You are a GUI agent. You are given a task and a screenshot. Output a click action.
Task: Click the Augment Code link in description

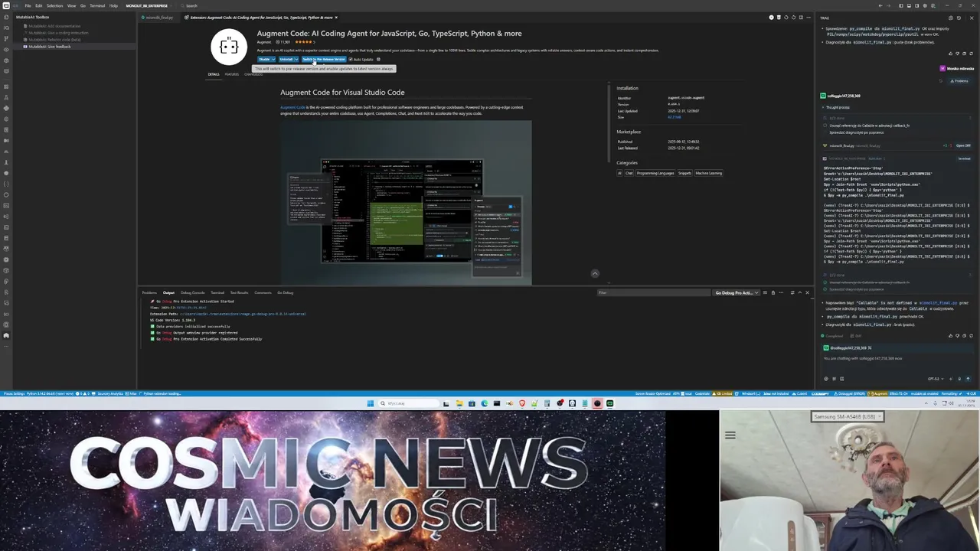(x=292, y=107)
